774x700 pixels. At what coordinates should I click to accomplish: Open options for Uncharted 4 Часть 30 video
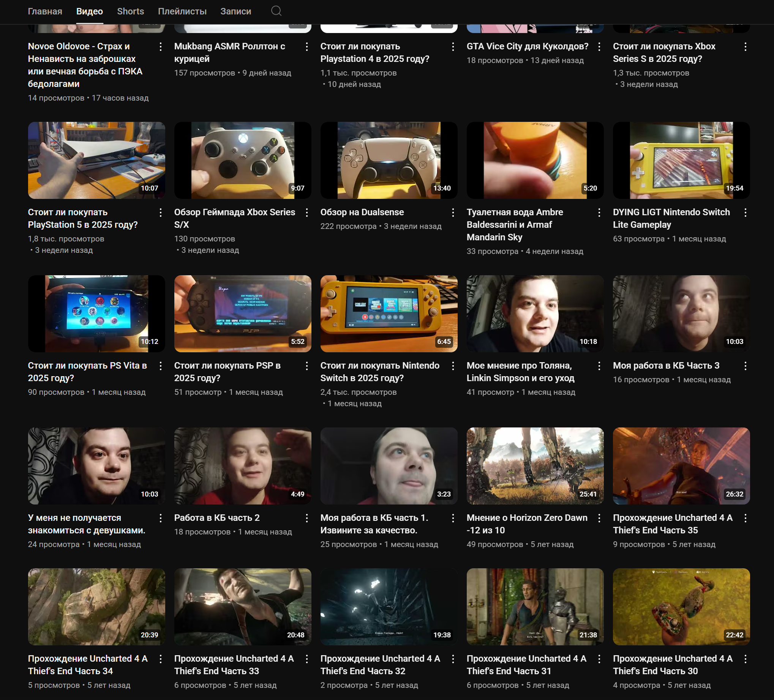(x=745, y=659)
